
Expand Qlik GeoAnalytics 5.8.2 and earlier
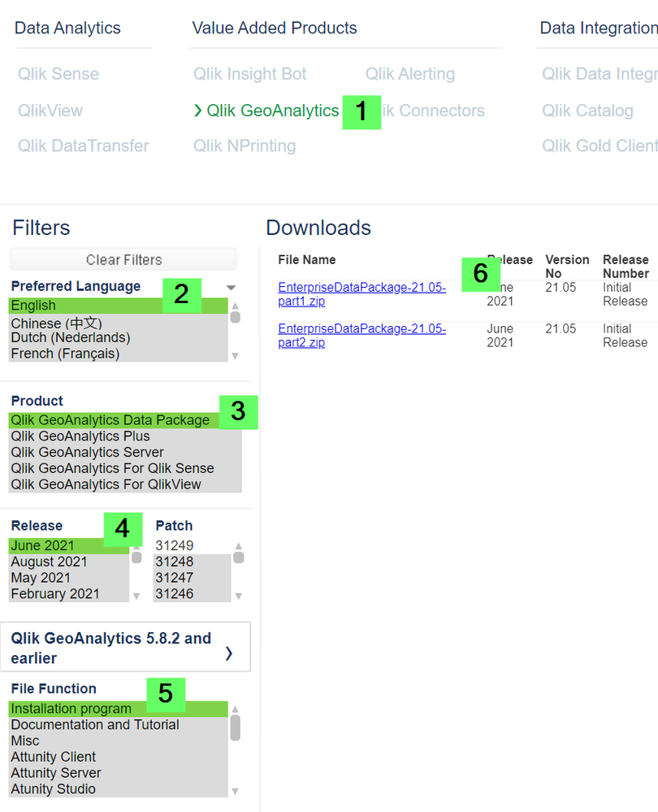coord(130,648)
